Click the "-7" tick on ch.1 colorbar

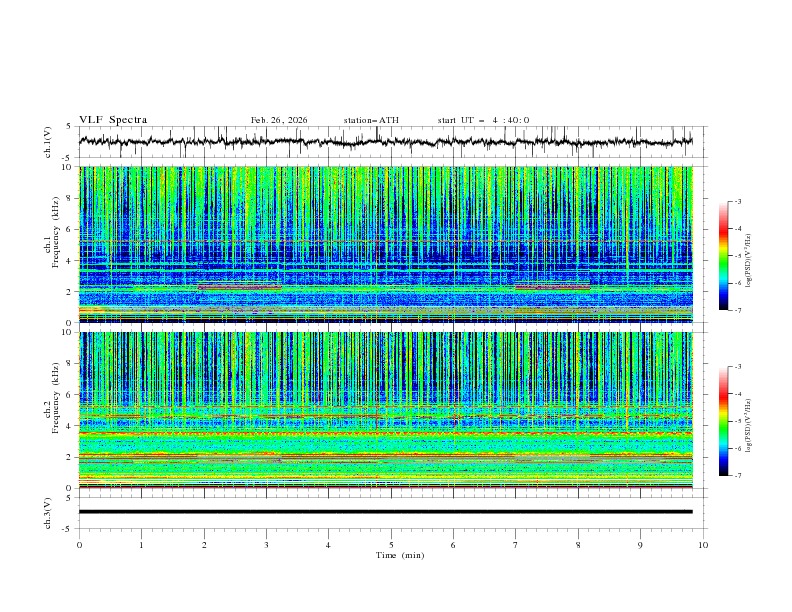[737, 310]
